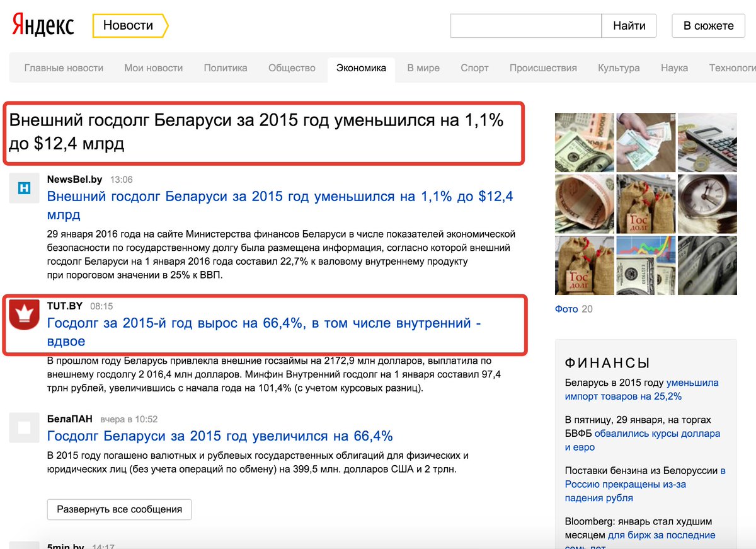Open the Общество tab
This screenshot has width=756, height=549.
(x=292, y=68)
